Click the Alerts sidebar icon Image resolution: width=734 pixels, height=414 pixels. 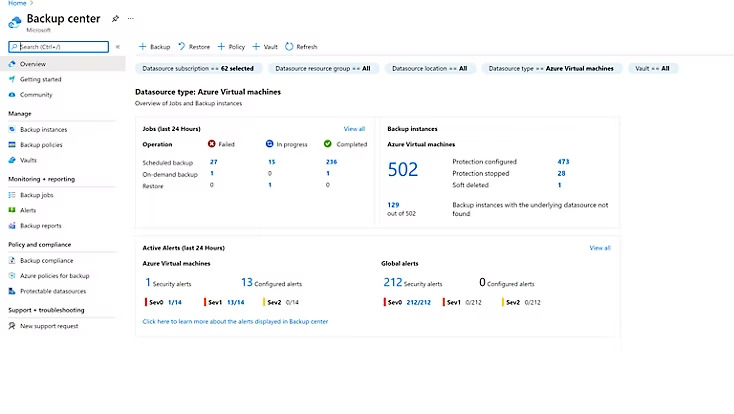point(12,210)
